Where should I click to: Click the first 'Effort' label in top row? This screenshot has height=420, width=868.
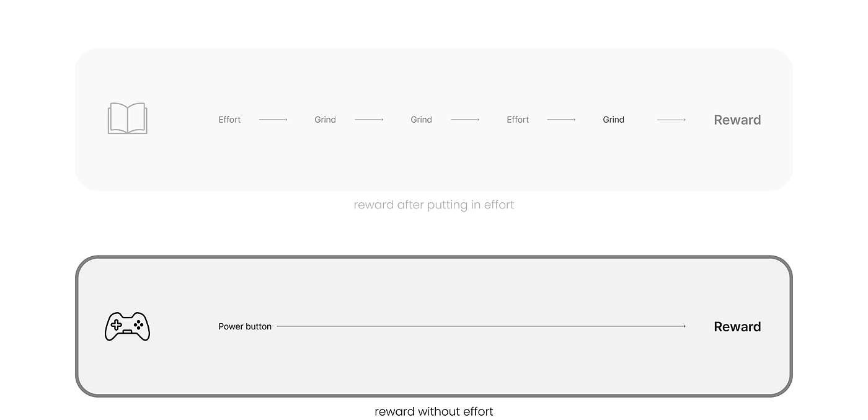coord(229,120)
